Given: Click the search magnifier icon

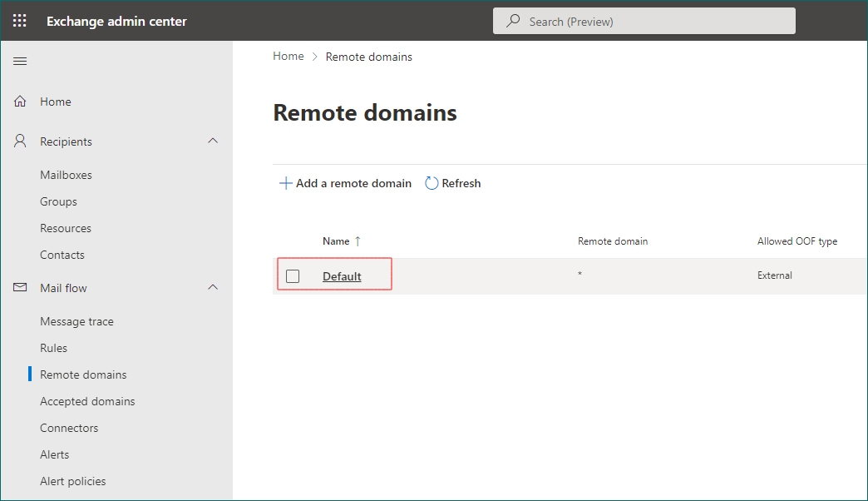Looking at the screenshot, I should tap(514, 21).
